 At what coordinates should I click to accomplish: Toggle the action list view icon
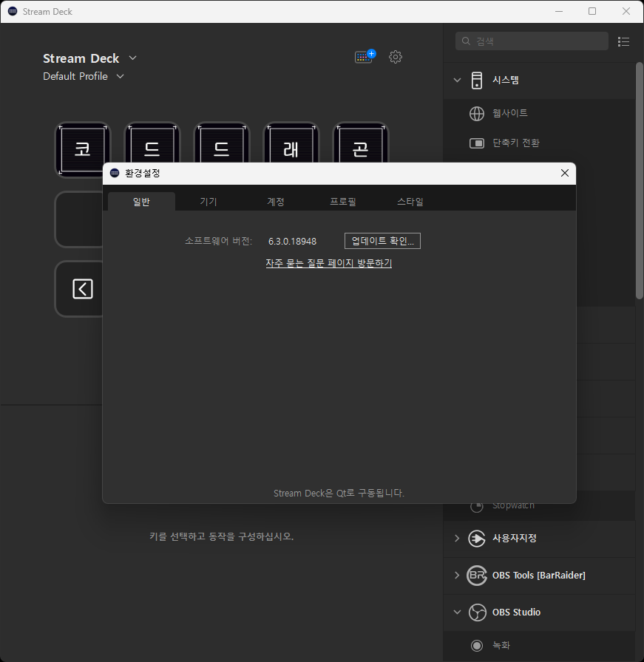624,41
